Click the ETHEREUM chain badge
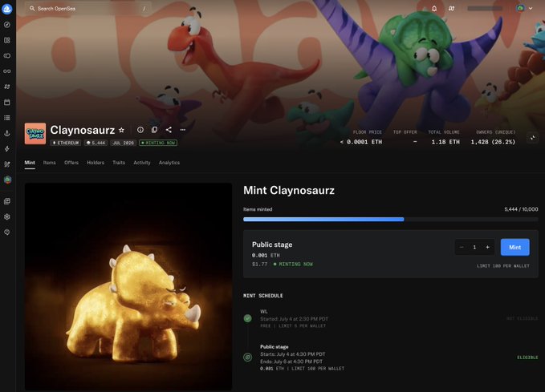Screen dimensions: 545x392 65,143
